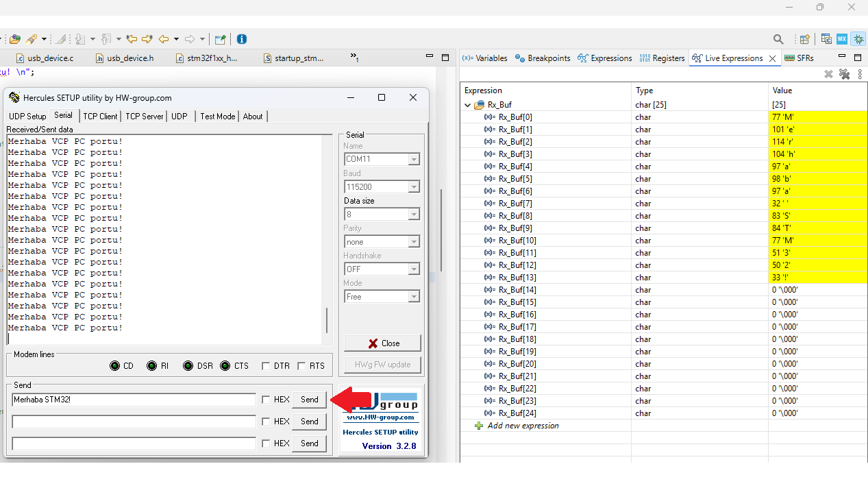The height and width of the screenshot is (499, 868).
Task: Toggle the RTS modem line checkbox
Action: [x=301, y=366]
